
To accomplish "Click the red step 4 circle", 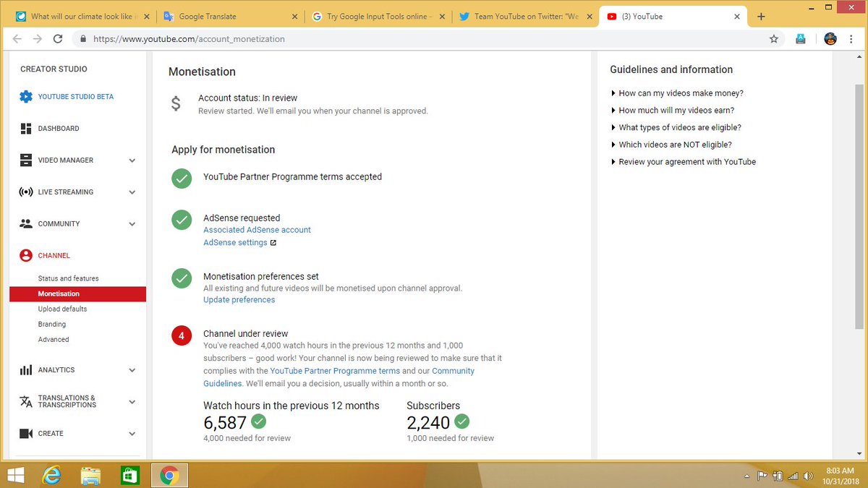I will 182,335.
